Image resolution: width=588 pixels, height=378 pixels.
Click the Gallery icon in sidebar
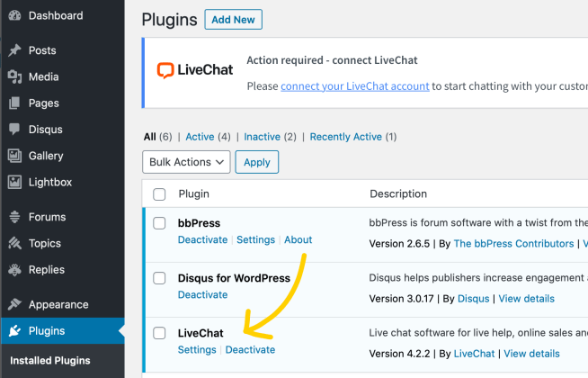[x=14, y=156]
